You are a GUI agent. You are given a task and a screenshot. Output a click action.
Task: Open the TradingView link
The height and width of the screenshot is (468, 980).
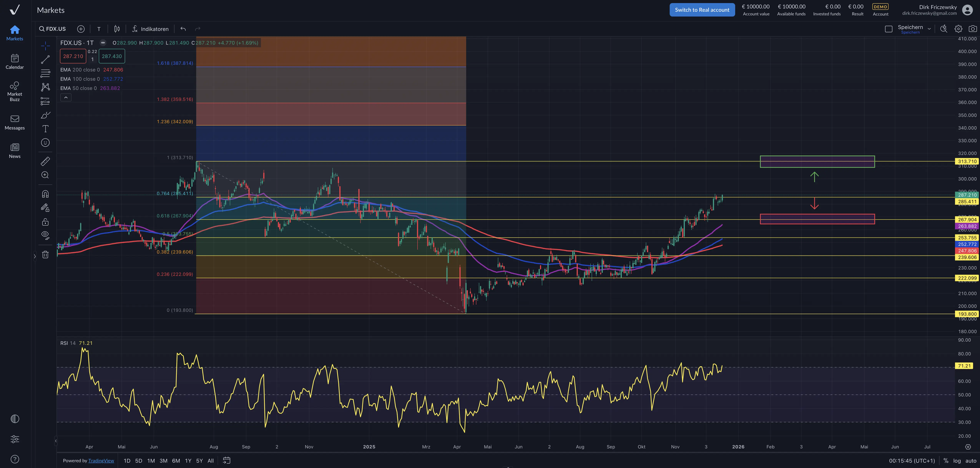101,461
